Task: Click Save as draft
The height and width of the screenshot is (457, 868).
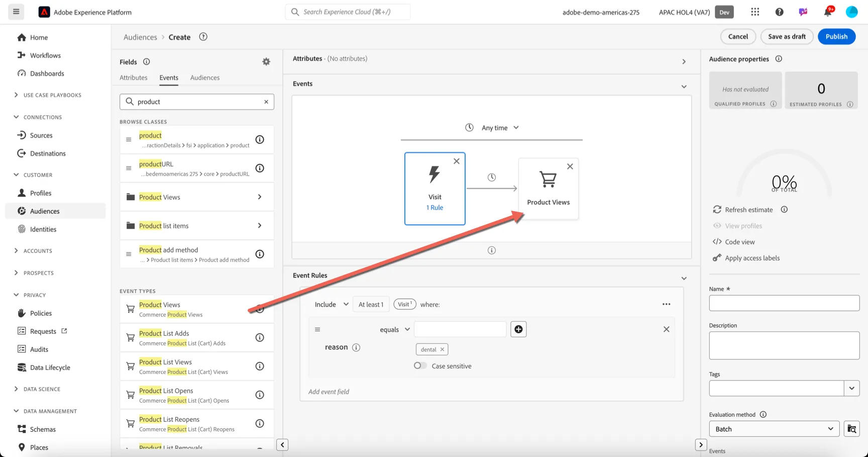Action: (x=787, y=36)
